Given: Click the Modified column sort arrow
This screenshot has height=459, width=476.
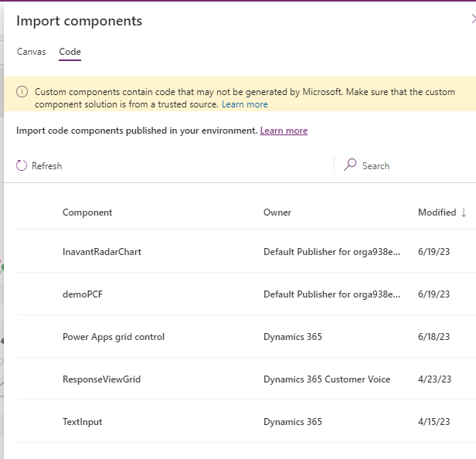Looking at the screenshot, I should (x=464, y=212).
